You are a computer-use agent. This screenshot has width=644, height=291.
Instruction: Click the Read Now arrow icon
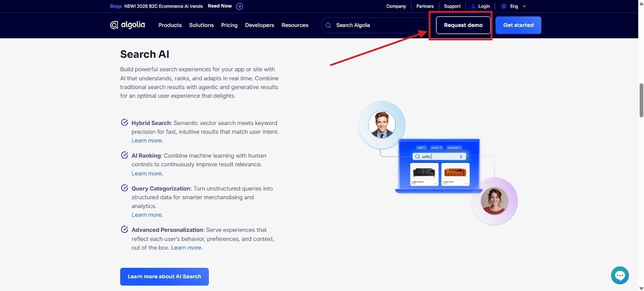239,6
